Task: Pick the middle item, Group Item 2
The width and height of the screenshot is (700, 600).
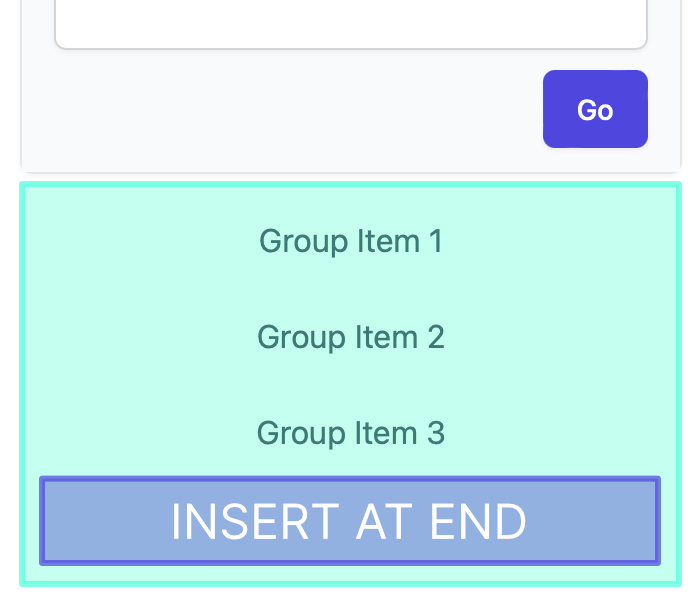Action: tap(351, 337)
